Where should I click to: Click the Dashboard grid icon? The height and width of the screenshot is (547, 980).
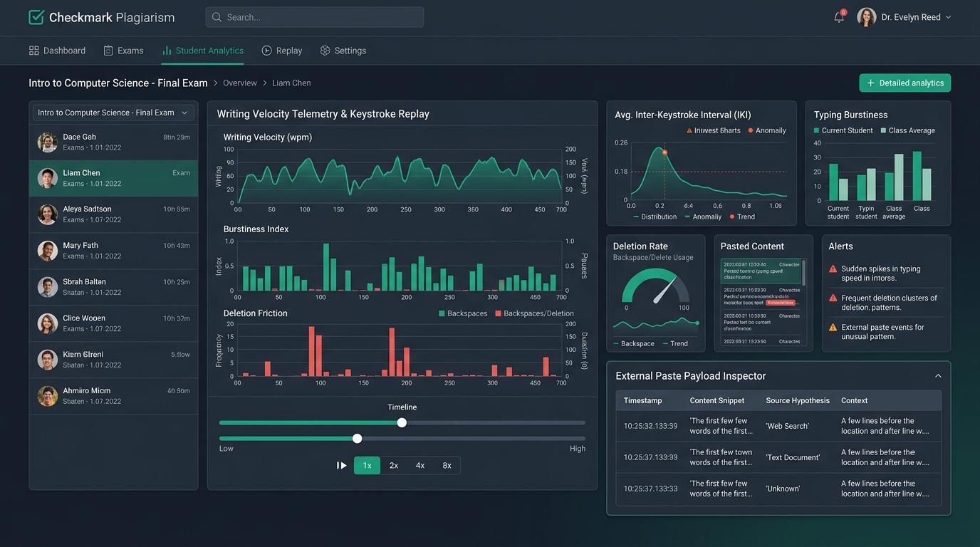(34, 51)
